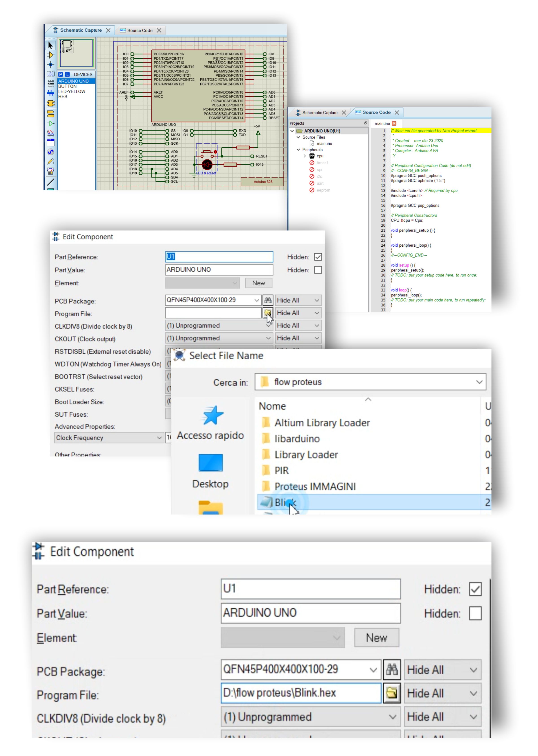The height and width of the screenshot is (756, 538).
Task: Select the Wire Label (LBL) tool
Action: click(50, 74)
